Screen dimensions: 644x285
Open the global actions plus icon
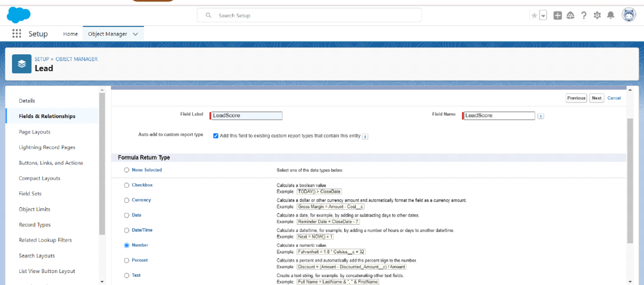point(557,15)
